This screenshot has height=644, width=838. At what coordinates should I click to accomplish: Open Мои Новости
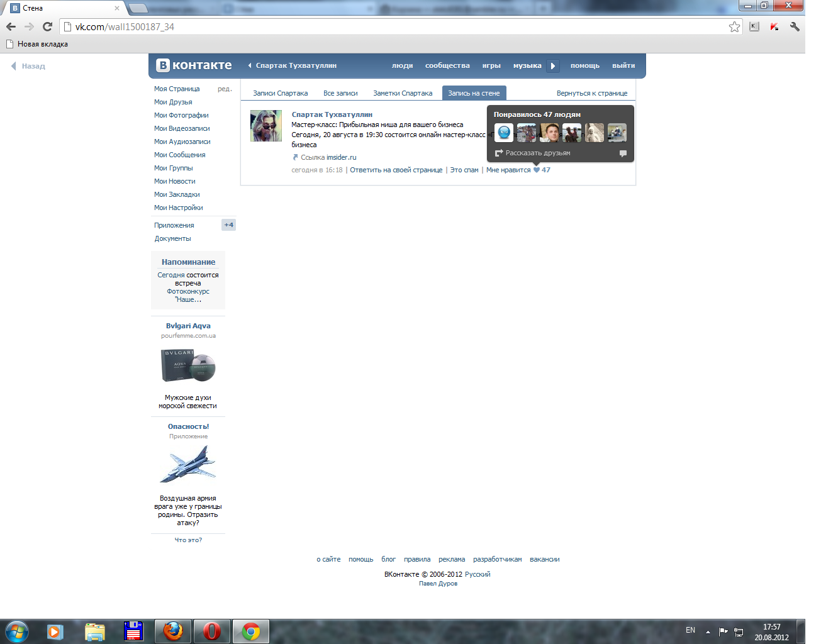coord(175,181)
